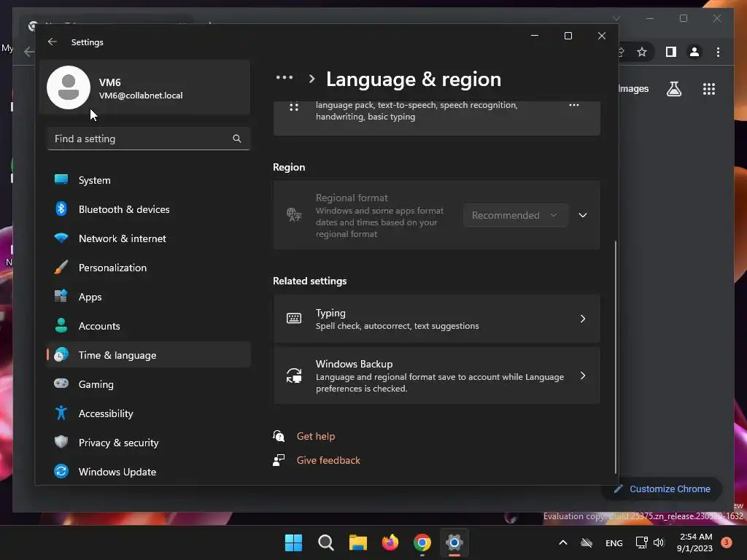Open Network & internet settings
The height and width of the screenshot is (560, 747).
coord(148,238)
